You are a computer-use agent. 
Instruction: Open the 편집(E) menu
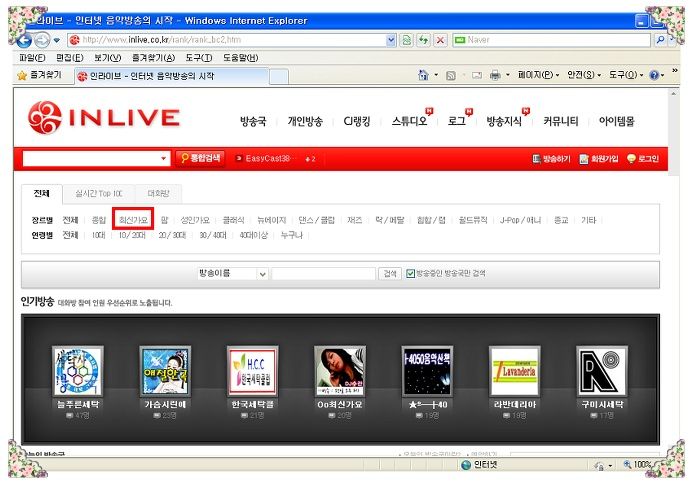70,58
